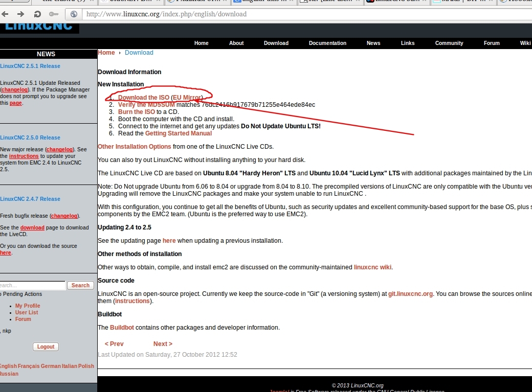Go forward with the browser forward arrow
The image size is (532, 392).
pos(20,14)
